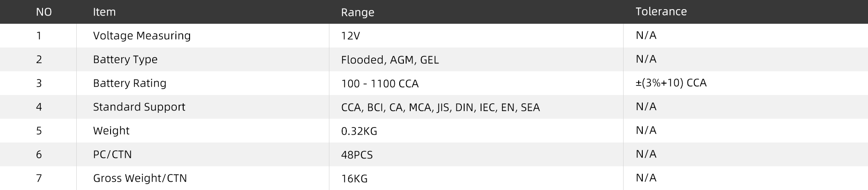Click row number 7 cell

[39, 178]
